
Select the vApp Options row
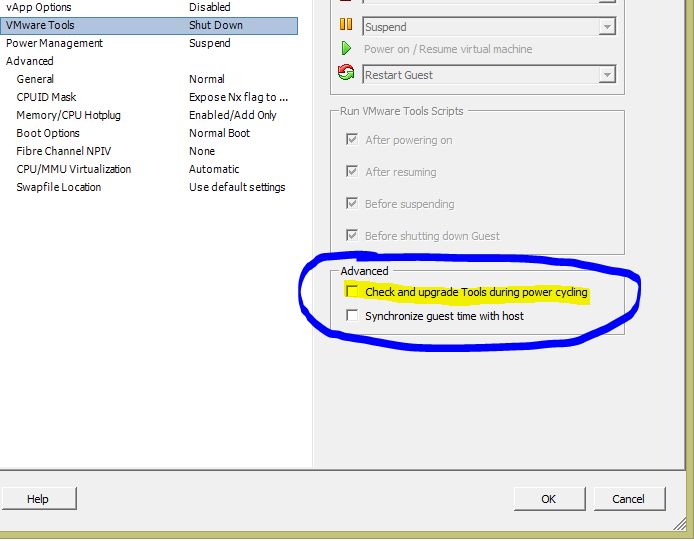tap(149, 7)
